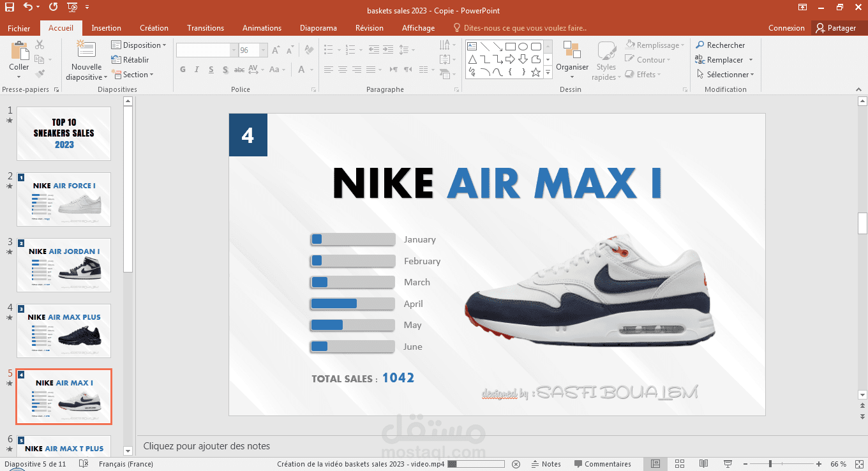Click the fit slide to window icon
Image resolution: width=868 pixels, height=471 pixels.
coord(859,464)
